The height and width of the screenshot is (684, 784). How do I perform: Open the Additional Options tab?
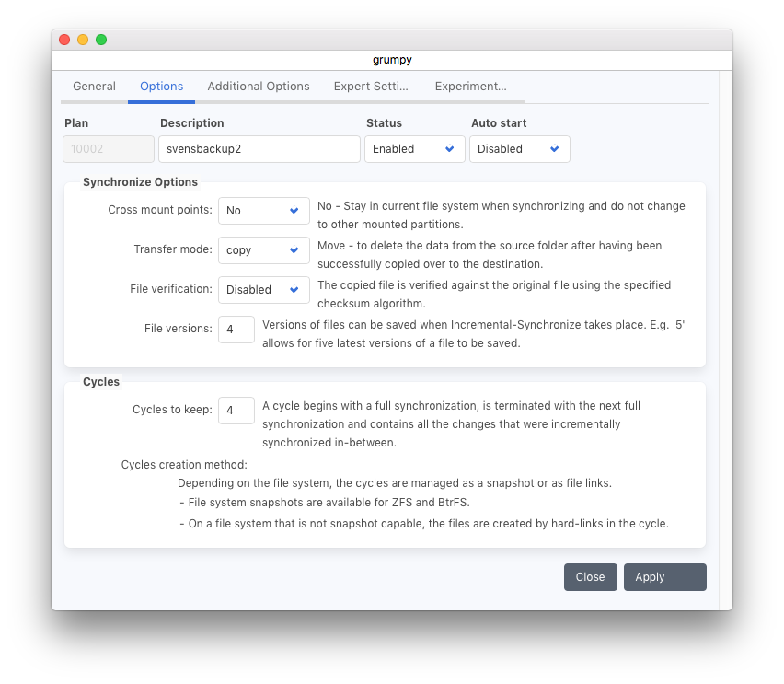[x=259, y=87]
